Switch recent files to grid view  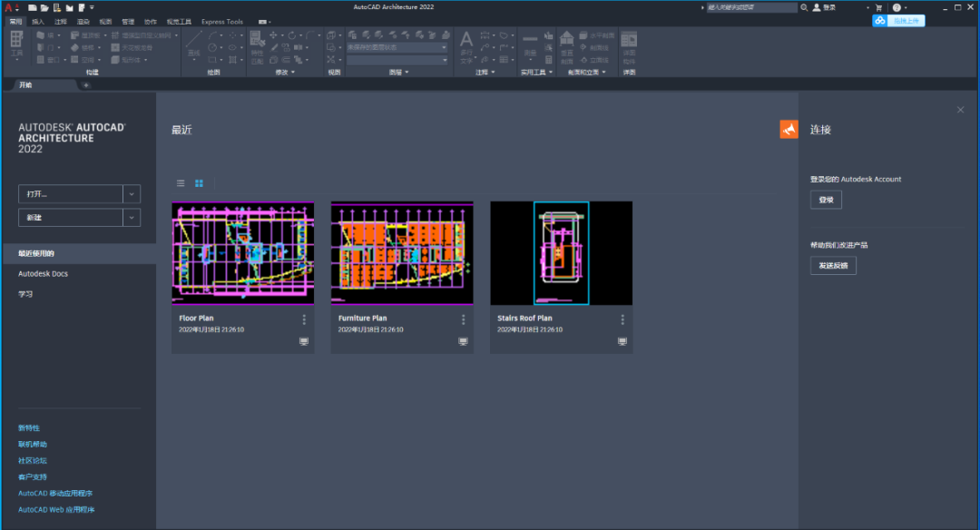(x=199, y=183)
